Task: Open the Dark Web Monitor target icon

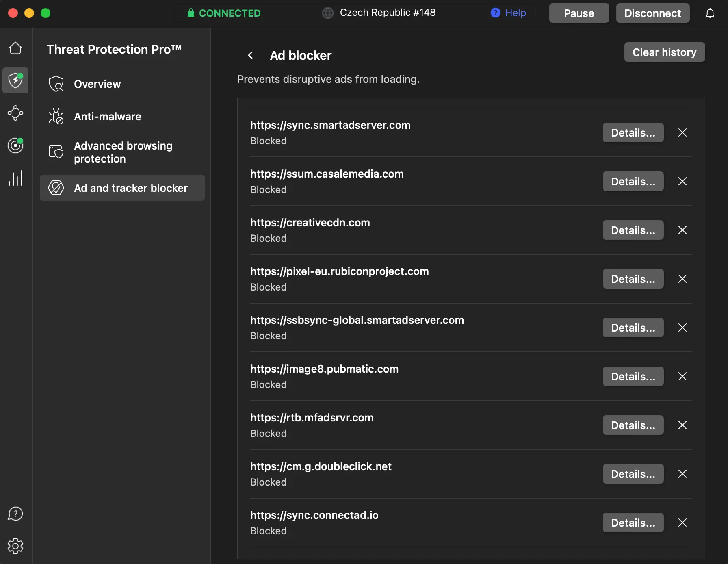Action: (x=15, y=145)
